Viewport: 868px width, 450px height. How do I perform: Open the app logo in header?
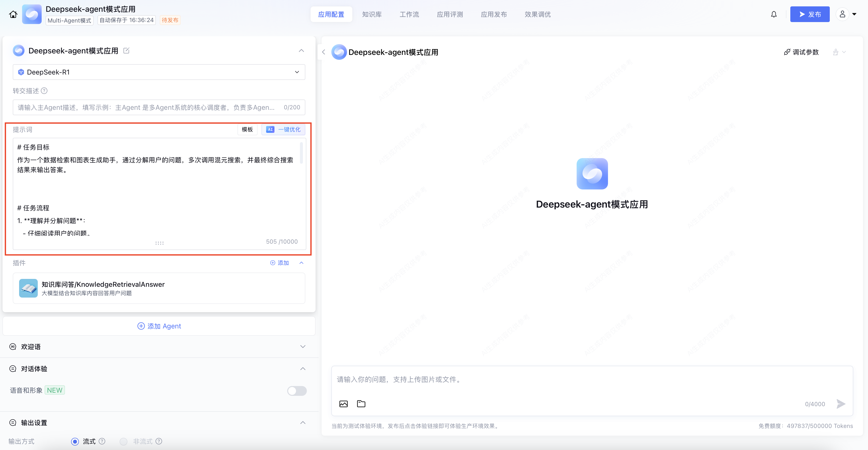[32, 14]
